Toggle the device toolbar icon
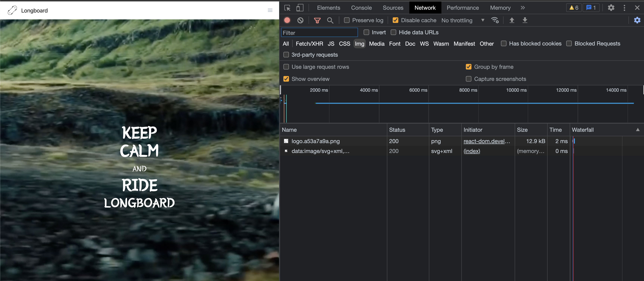 point(300,8)
